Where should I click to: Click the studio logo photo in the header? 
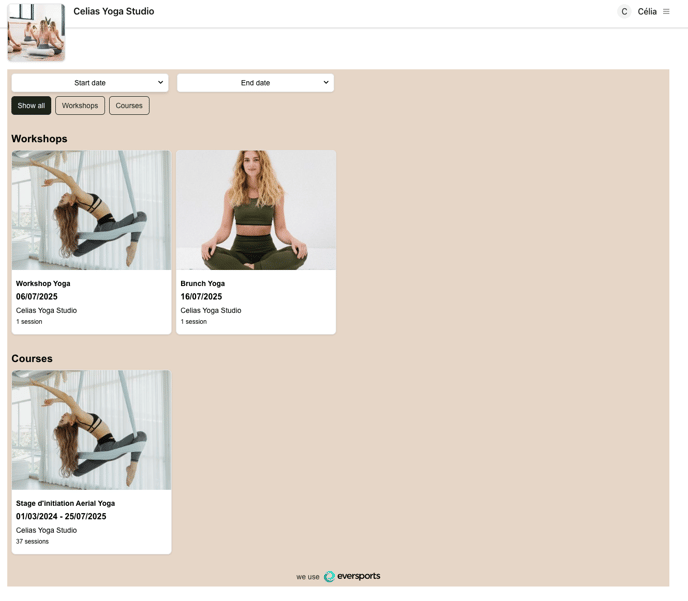pos(36,32)
